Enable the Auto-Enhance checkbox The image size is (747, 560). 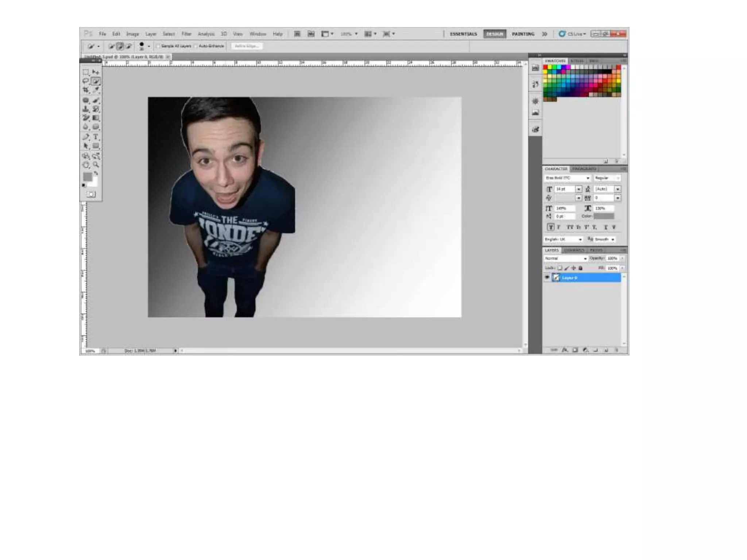click(x=196, y=46)
